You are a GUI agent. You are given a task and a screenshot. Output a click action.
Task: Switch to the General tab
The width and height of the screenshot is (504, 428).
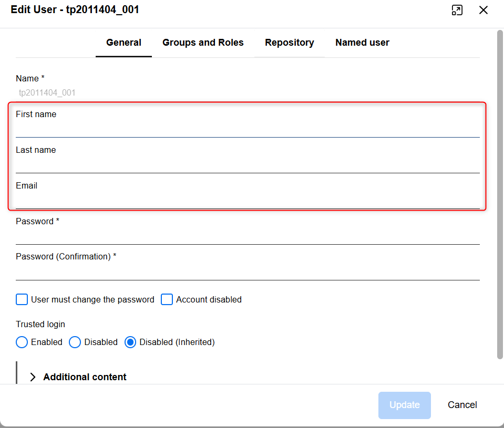coord(124,43)
